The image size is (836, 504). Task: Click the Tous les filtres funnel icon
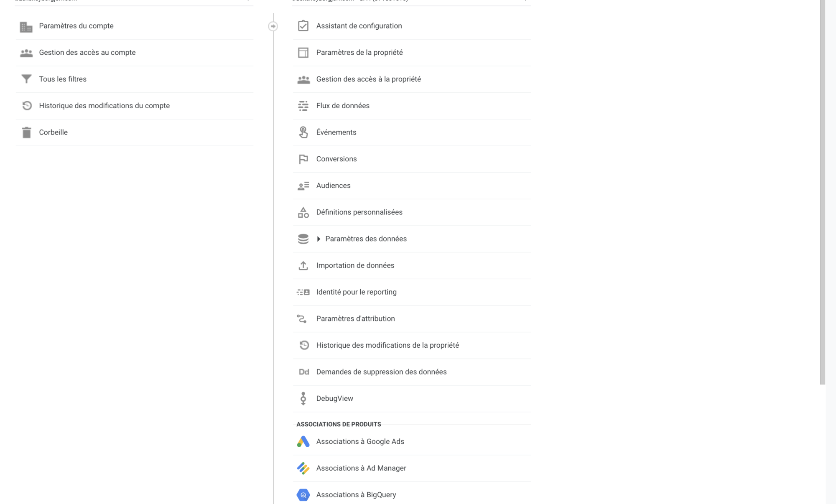[26, 79]
